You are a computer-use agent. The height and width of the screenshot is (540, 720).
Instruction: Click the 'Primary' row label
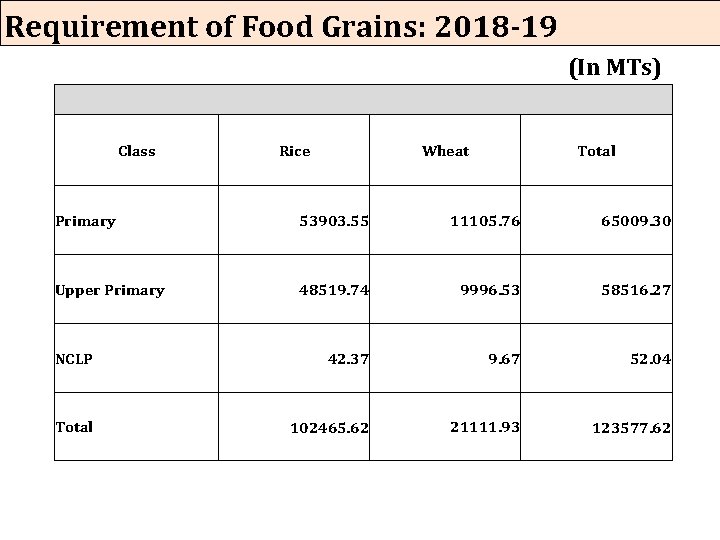coord(85,221)
